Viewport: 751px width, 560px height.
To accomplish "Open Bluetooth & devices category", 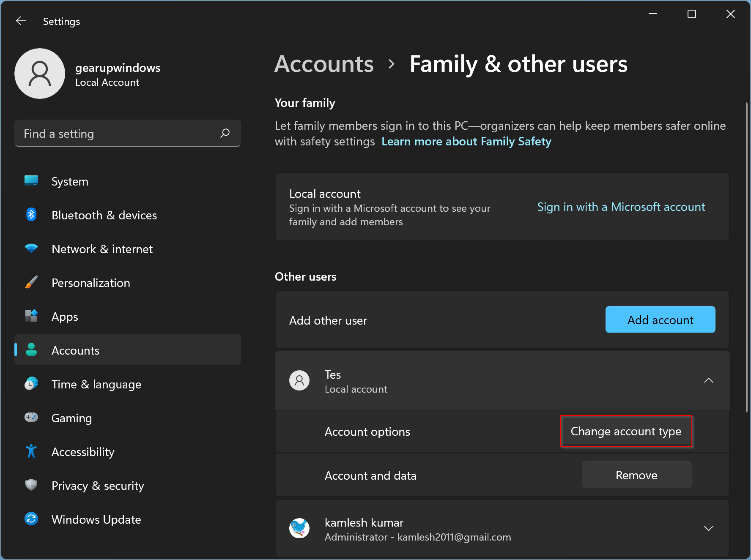I will [x=128, y=215].
